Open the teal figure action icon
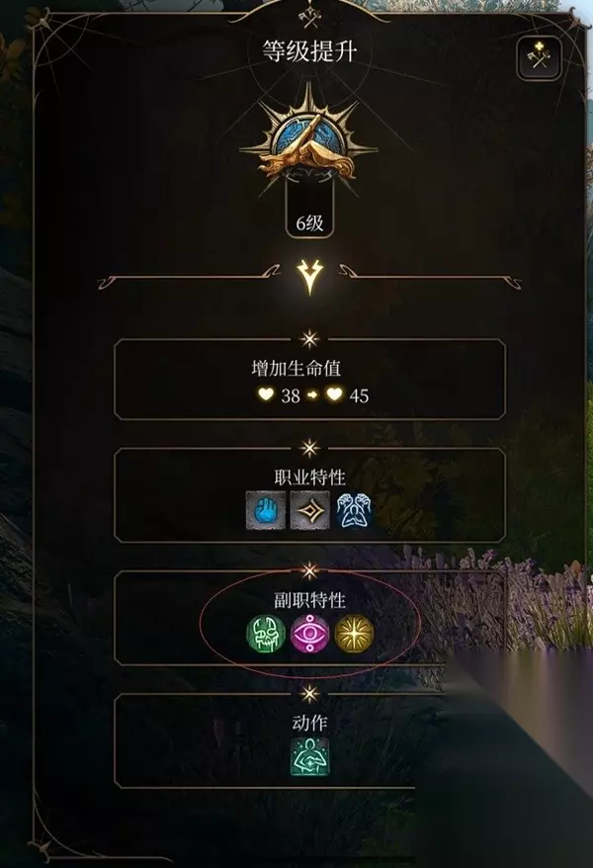The height and width of the screenshot is (868, 593). click(309, 756)
